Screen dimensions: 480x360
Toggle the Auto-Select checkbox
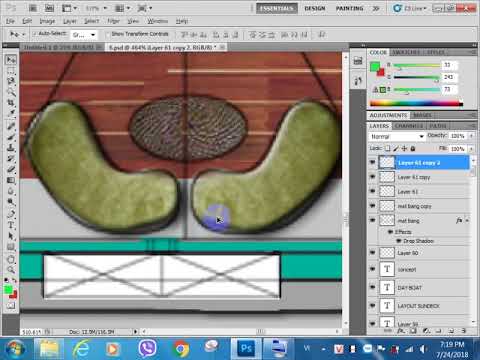point(34,34)
